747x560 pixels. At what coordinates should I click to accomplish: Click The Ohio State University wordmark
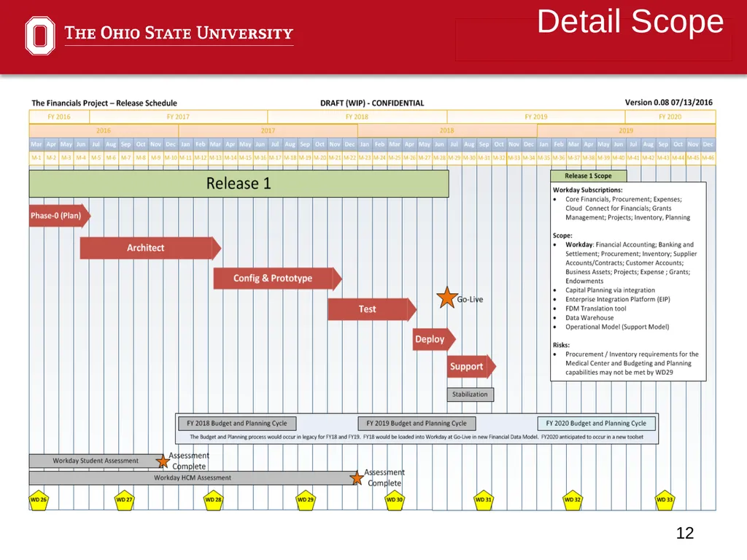tap(179, 34)
